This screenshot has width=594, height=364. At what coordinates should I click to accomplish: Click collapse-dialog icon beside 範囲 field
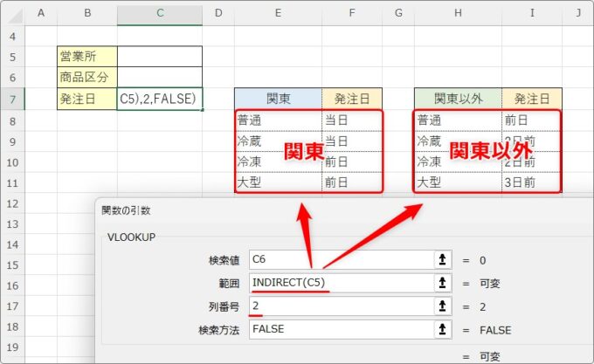pos(445,283)
